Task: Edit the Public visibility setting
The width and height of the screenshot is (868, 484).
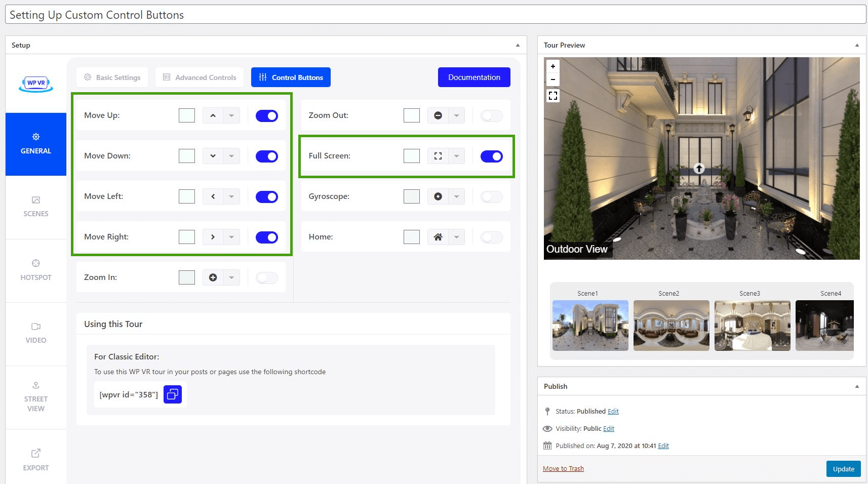Action: point(609,428)
